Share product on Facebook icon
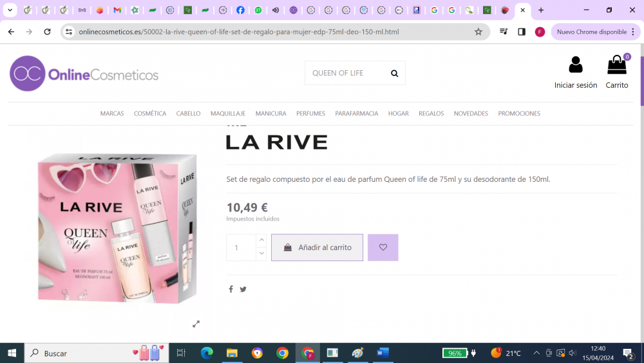Viewport: 644px width, 363px height. (231, 289)
